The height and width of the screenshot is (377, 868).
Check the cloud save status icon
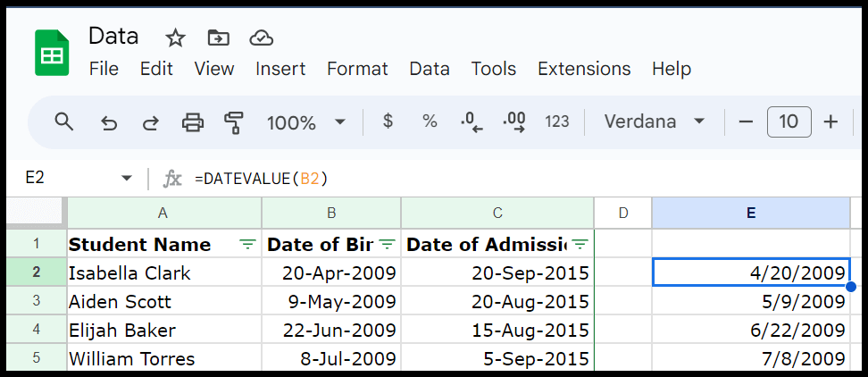point(262,38)
